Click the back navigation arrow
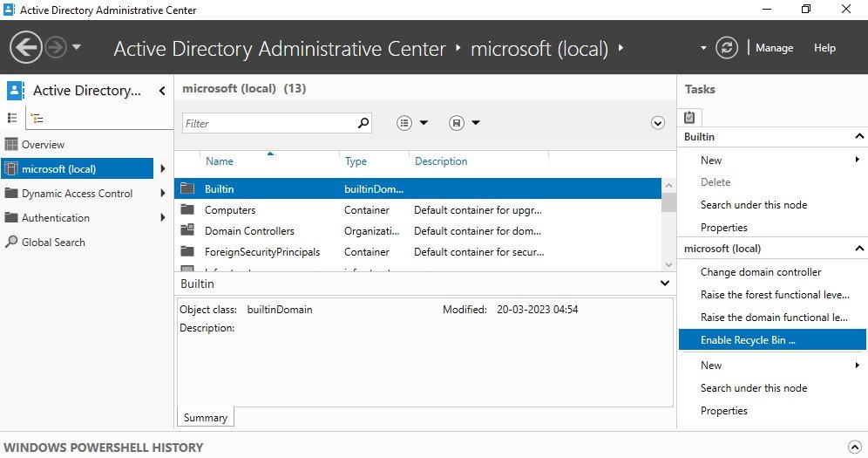 [25, 48]
